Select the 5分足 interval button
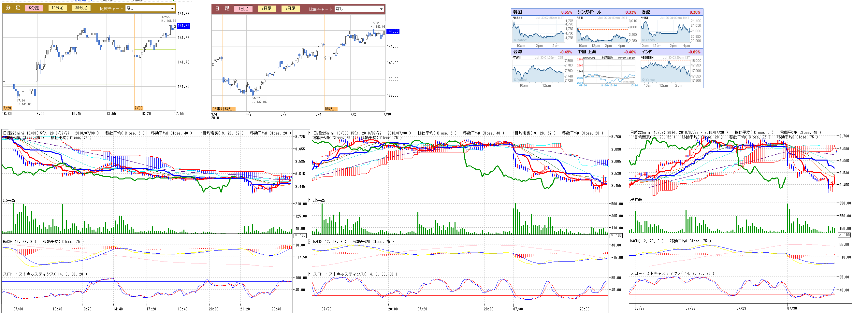The height and width of the screenshot is (327, 868). point(34,8)
